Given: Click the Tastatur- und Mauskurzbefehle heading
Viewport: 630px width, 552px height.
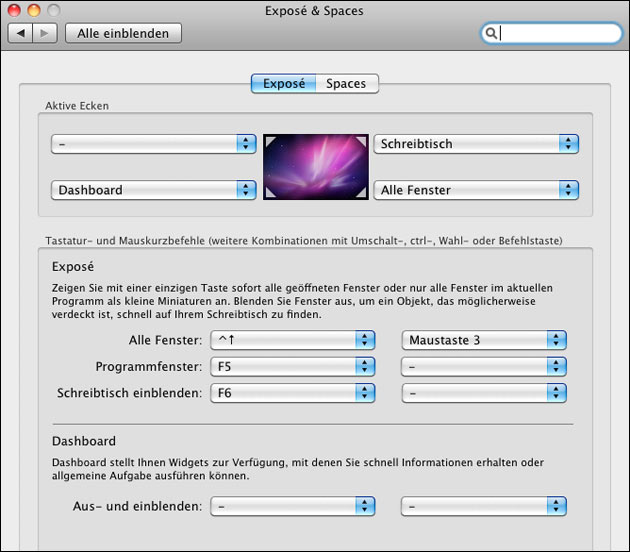Looking at the screenshot, I should pyautogui.click(x=303, y=241).
